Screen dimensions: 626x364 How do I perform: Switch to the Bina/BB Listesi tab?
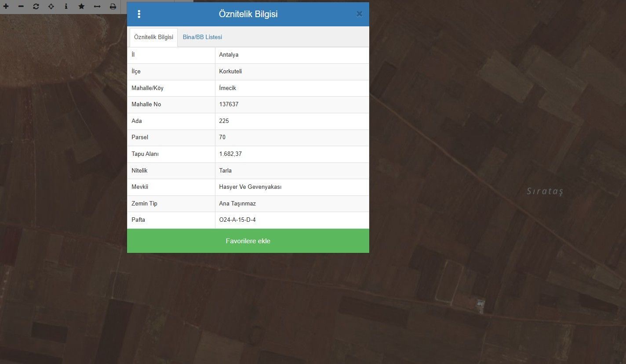click(202, 37)
